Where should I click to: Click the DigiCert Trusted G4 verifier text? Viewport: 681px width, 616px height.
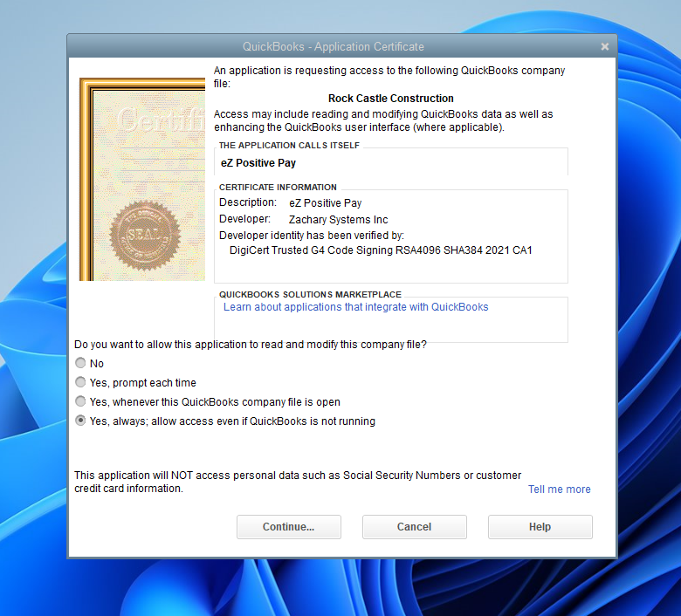379,250
